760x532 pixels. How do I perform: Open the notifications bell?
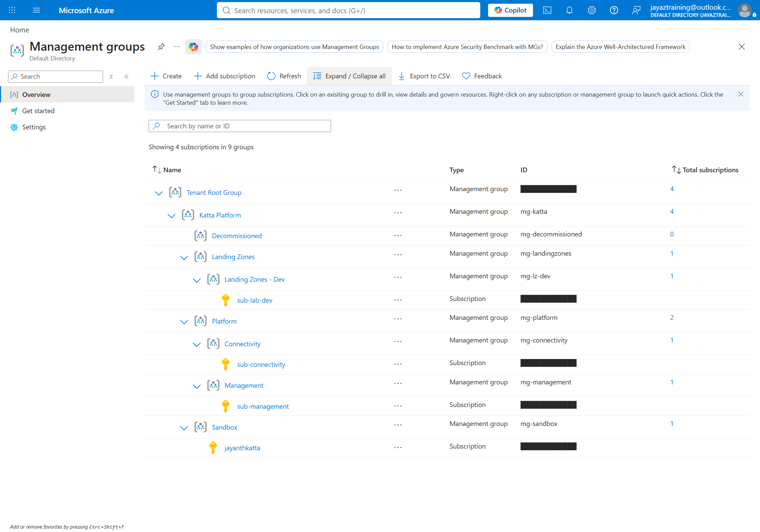pos(569,10)
